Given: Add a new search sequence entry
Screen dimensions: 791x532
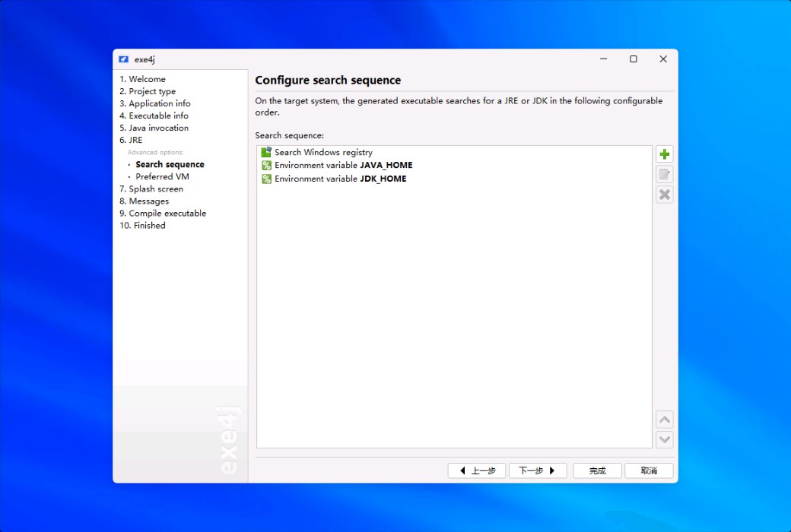Looking at the screenshot, I should (x=665, y=154).
